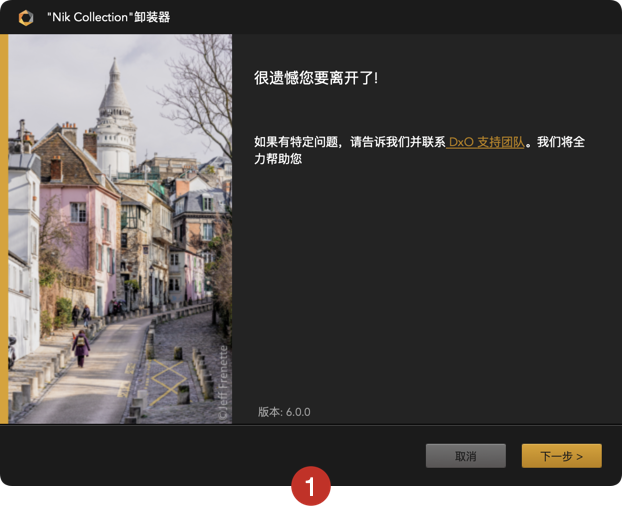This screenshot has width=622, height=507.
Task: Click the Montmartre street photo
Action: click(120, 229)
